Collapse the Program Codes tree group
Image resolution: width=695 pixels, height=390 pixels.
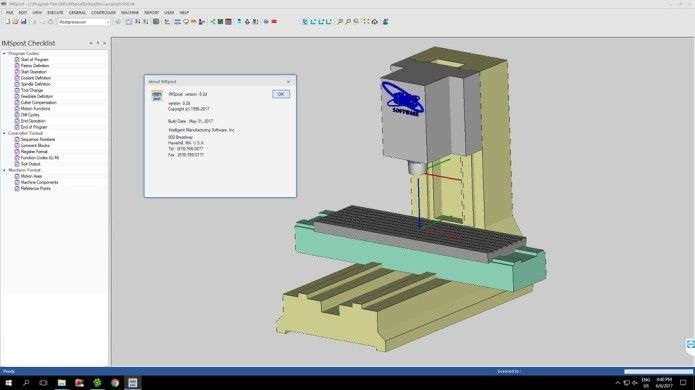4,53
